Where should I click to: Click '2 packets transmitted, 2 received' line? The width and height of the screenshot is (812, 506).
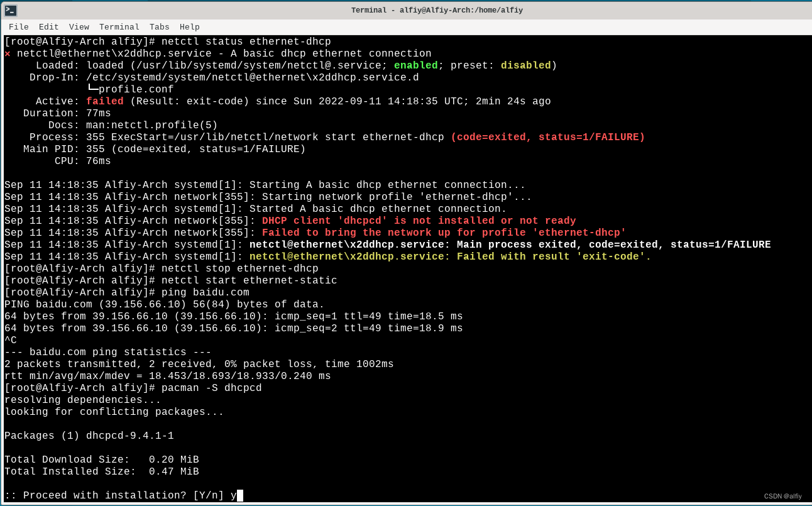click(199, 364)
